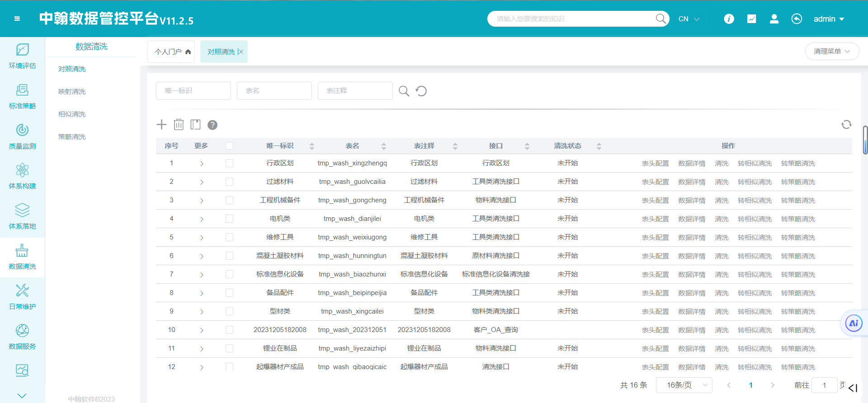Click 数据详情 for 过滤材料 row

click(692, 182)
